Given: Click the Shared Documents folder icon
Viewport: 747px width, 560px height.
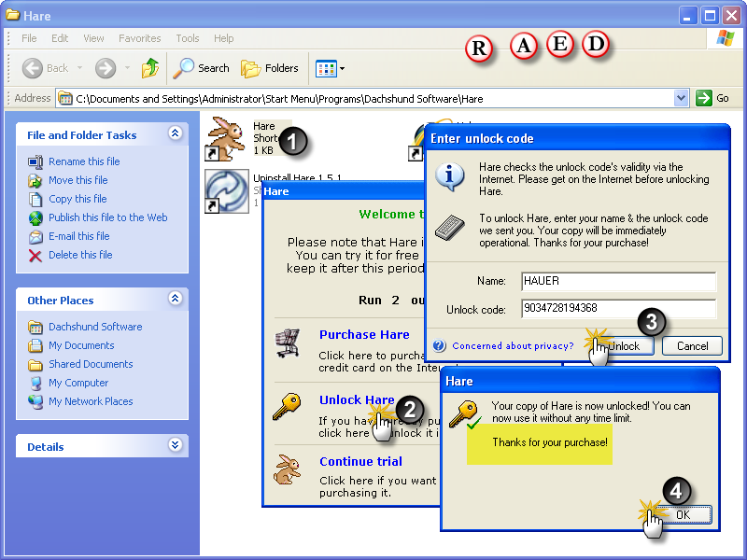Looking at the screenshot, I should 35,365.
